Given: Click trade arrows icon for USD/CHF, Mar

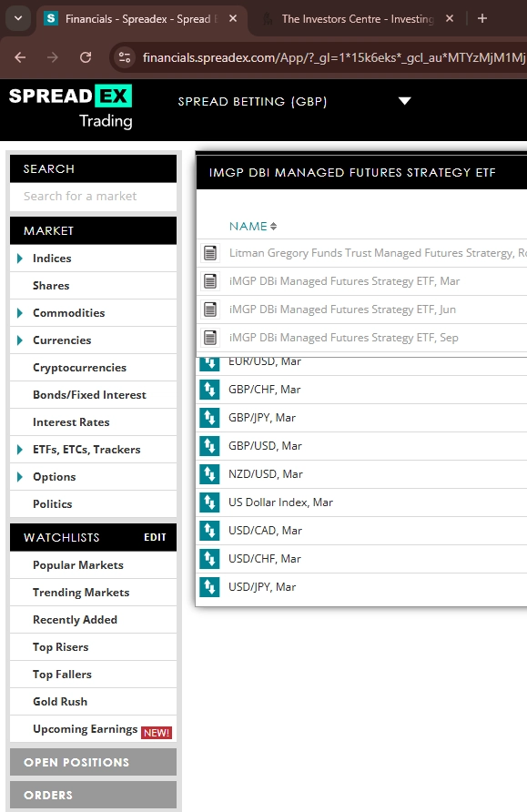Looking at the screenshot, I should [209, 559].
